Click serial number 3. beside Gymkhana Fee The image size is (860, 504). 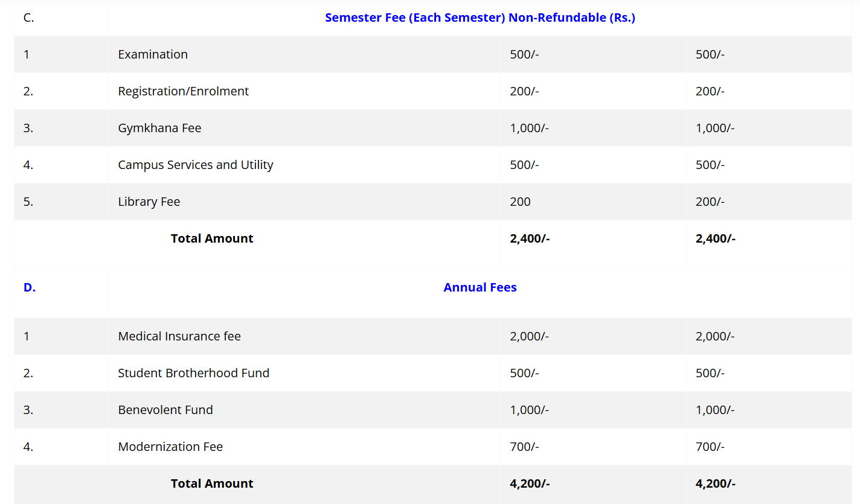[28, 128]
